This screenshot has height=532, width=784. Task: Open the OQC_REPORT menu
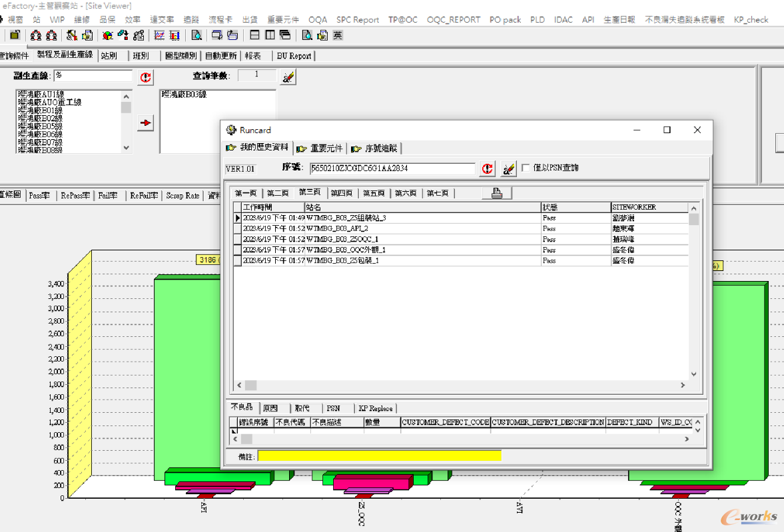(454, 19)
